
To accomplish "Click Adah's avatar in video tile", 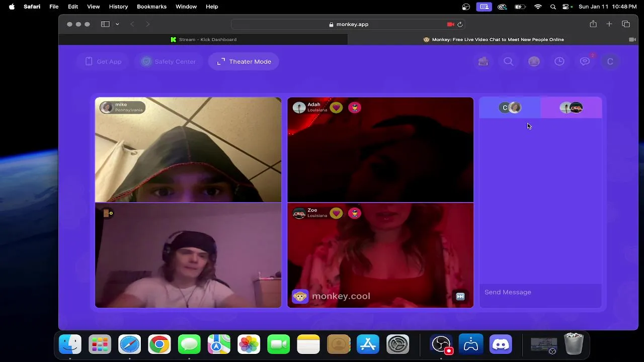I will [299, 108].
